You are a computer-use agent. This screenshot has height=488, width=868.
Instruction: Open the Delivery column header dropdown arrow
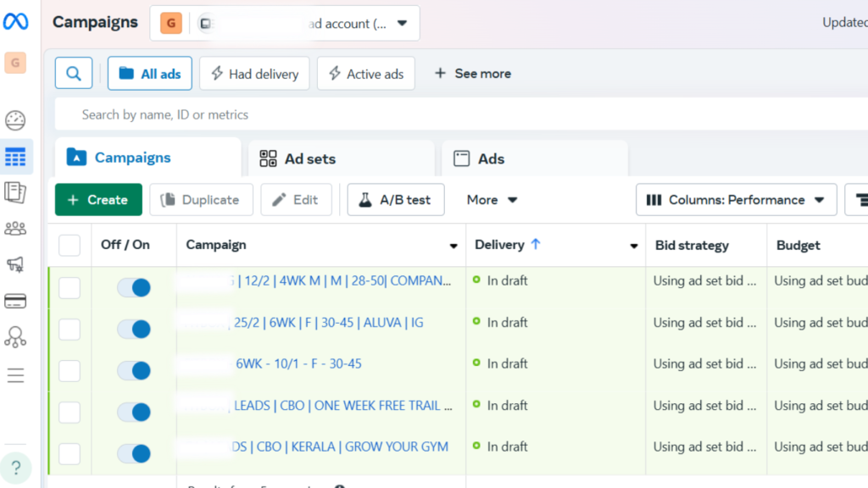[x=633, y=246]
